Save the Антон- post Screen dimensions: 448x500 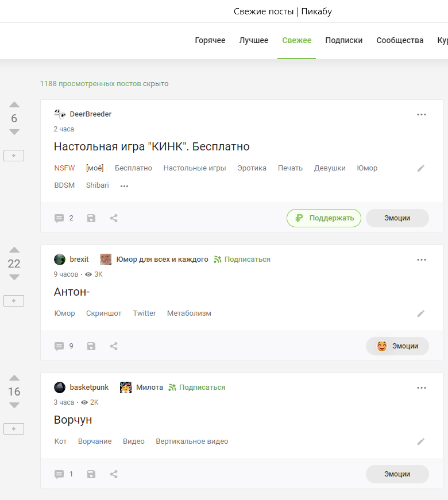click(x=91, y=346)
